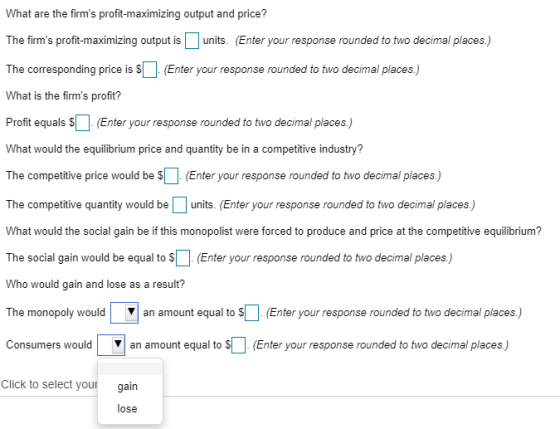Click the corresponding price input box
560x429 pixels.
point(150,69)
